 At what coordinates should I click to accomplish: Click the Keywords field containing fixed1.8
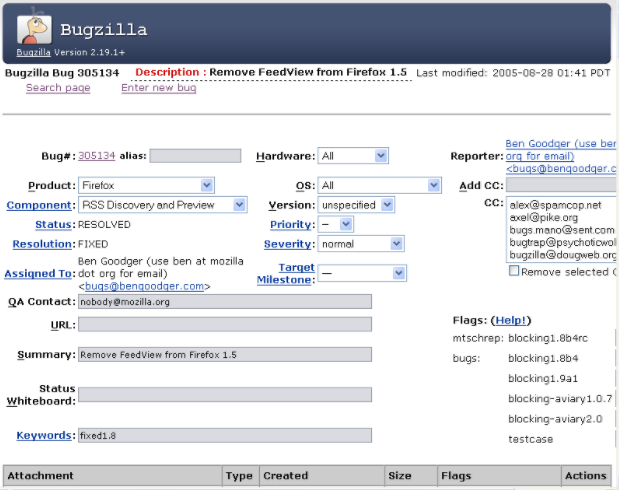coord(225,436)
